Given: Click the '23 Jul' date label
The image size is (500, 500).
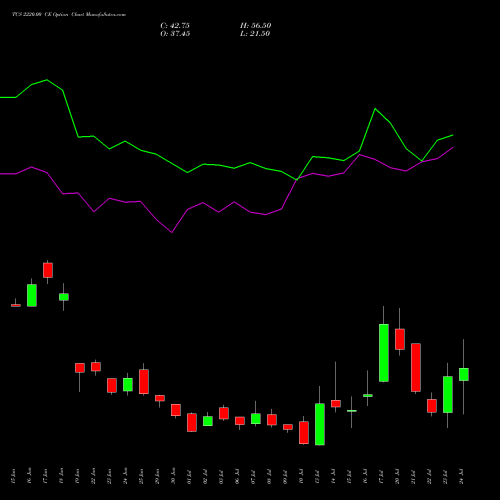Looking at the screenshot, I should [x=445, y=477].
